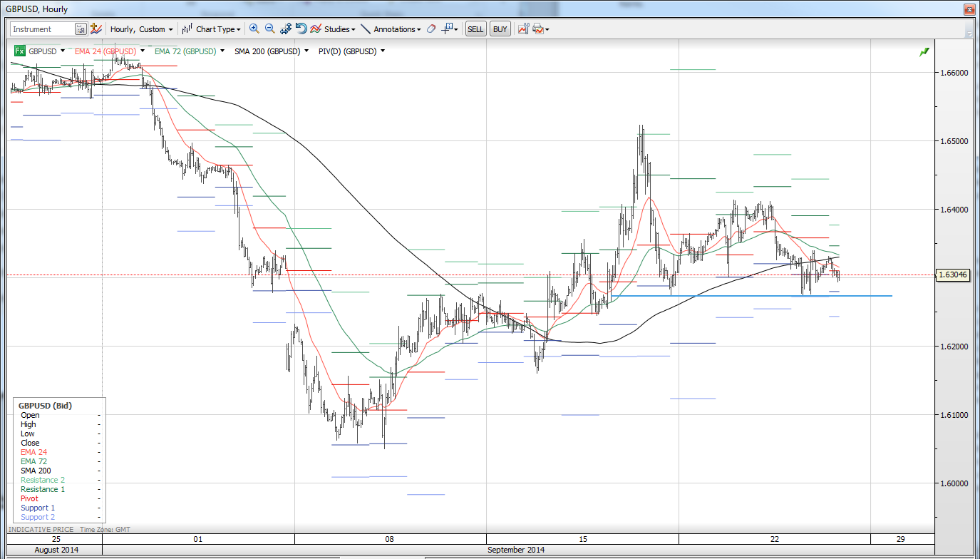Click the blue undo arrow icon
980x559 pixels.
coord(301,29)
